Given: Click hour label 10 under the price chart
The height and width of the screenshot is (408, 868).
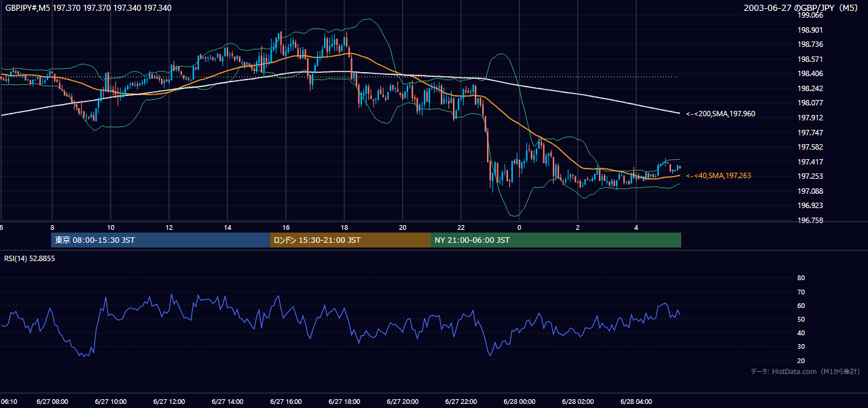Looking at the screenshot, I should coord(110,227).
